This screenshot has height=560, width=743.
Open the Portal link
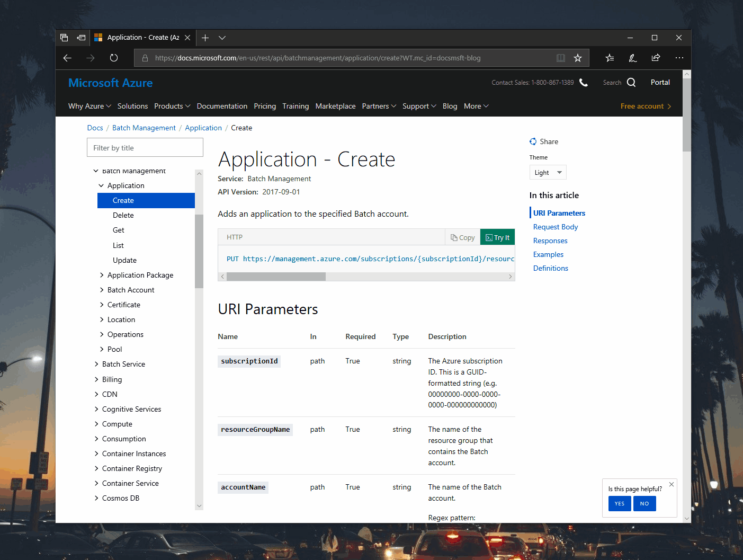tap(660, 83)
